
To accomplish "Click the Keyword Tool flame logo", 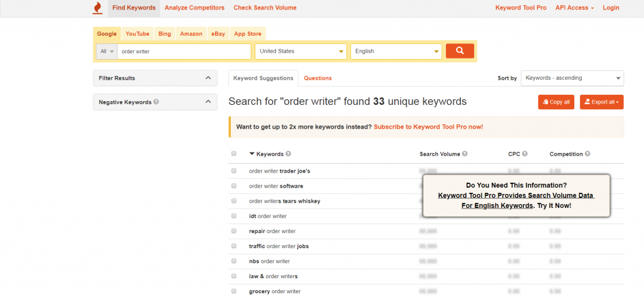I will coord(97,8).
